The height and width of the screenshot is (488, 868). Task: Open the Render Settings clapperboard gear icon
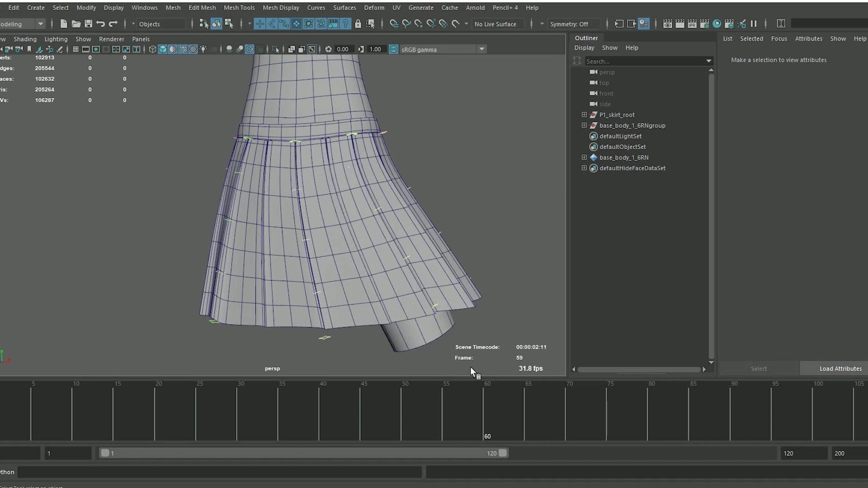coord(705,24)
